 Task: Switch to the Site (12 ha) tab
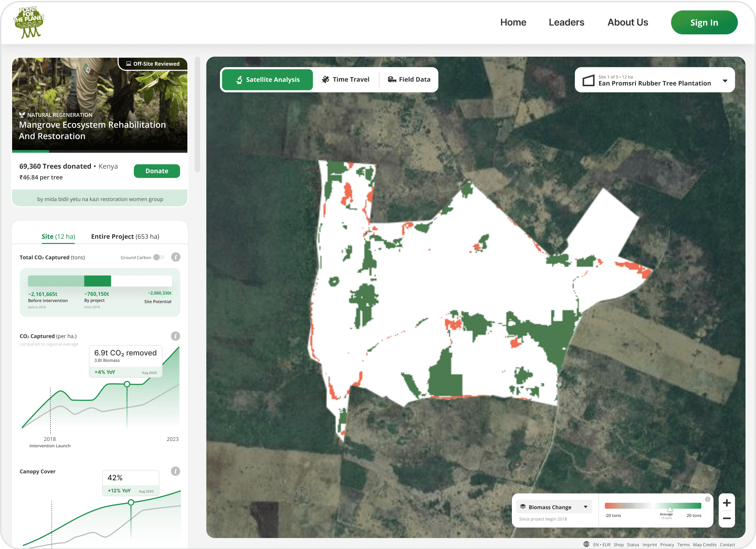pos(58,236)
